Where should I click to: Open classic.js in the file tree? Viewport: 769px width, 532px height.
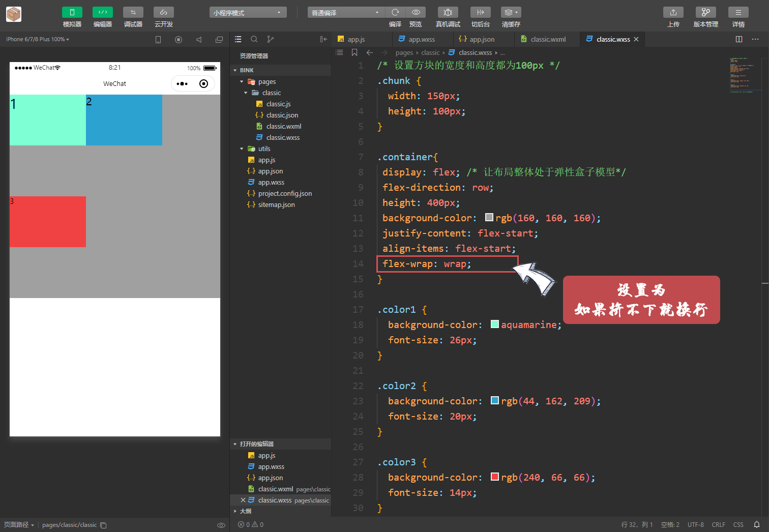[278, 104]
